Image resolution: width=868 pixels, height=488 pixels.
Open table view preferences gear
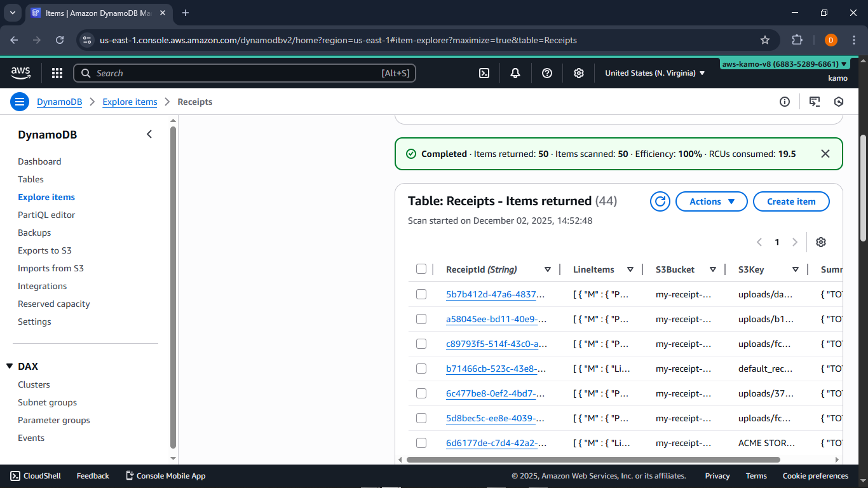(821, 242)
